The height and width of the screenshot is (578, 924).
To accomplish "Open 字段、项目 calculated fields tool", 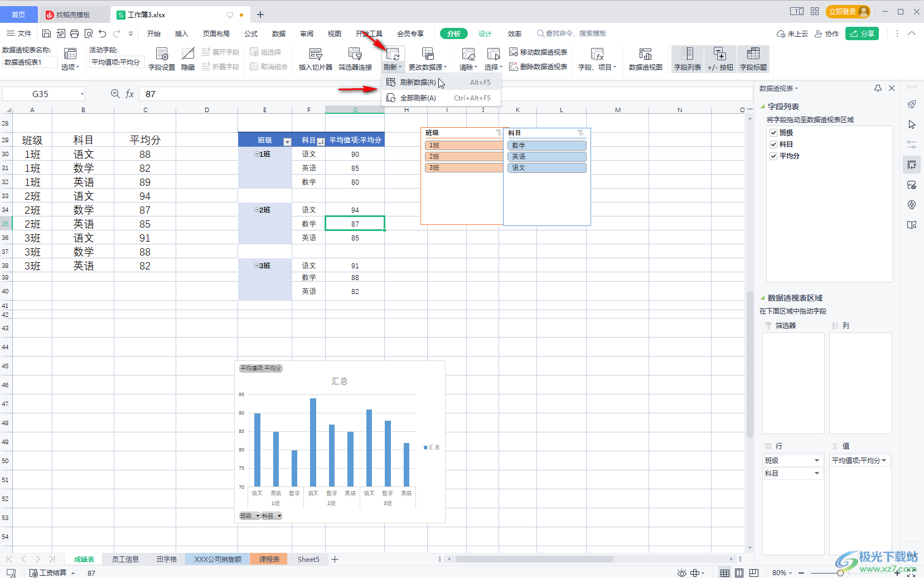I will [597, 59].
